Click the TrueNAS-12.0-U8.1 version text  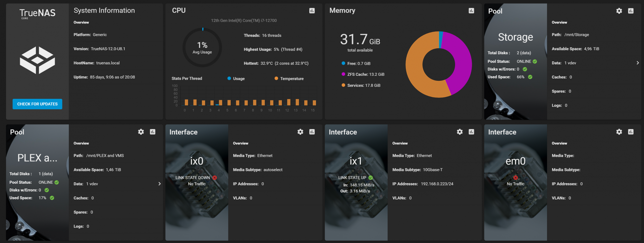(108, 49)
